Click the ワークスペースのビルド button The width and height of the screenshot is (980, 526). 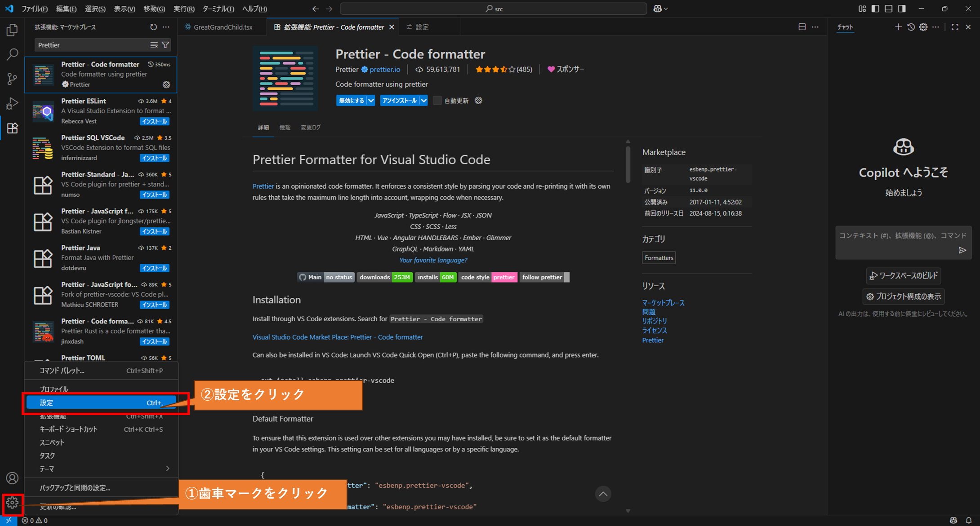pyautogui.click(x=904, y=276)
